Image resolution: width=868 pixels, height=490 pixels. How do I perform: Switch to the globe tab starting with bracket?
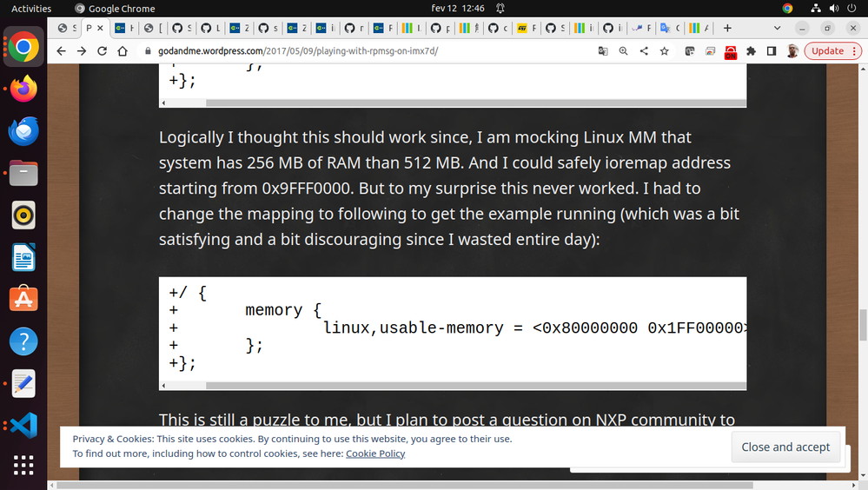[x=153, y=29]
